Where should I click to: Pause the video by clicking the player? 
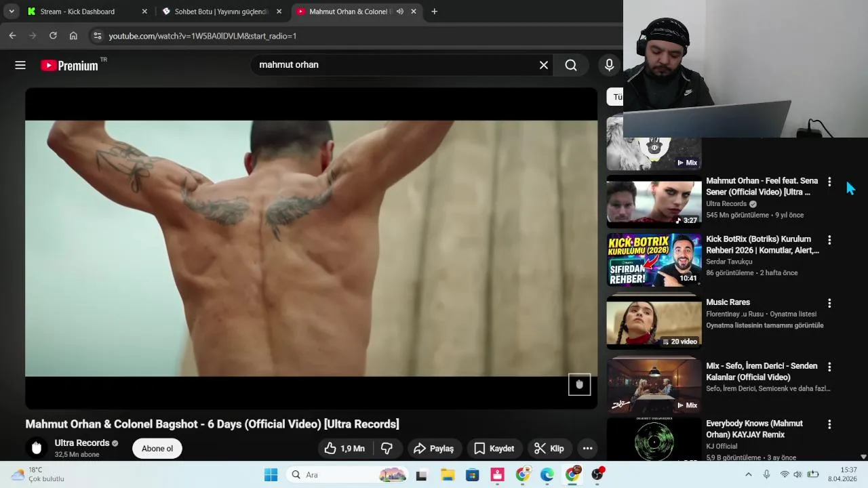point(311,248)
